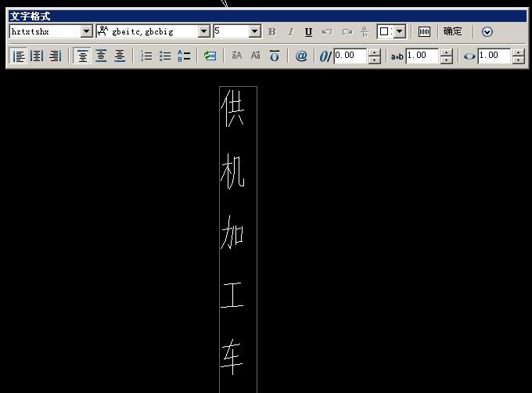Screen dimensions: 532x393
Task: Select bottom vertical justification
Action: coord(120,56)
